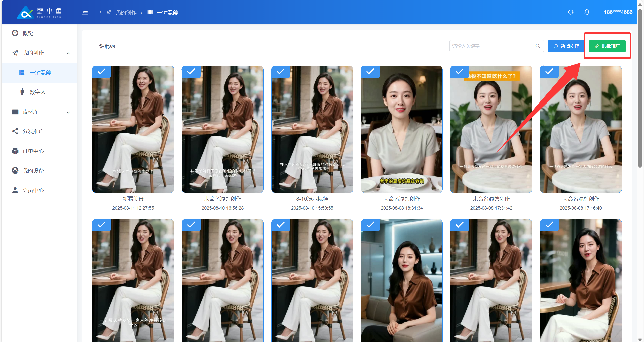644x342 pixels.
Task: Uncheck the 8-10演示视频 checkbox
Action: (280, 72)
